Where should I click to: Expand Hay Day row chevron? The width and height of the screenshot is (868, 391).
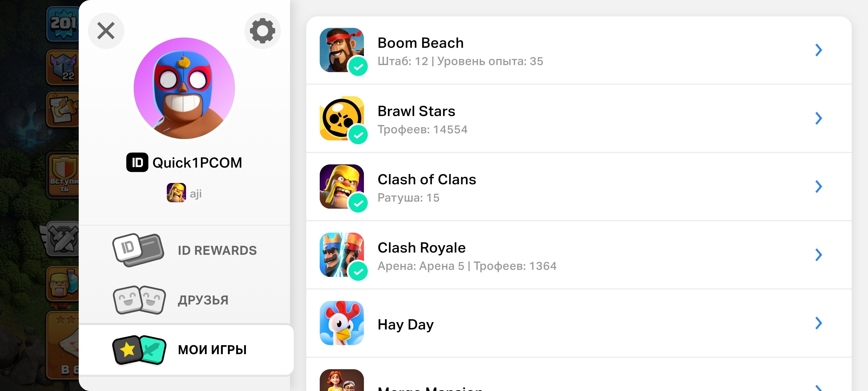[818, 323]
